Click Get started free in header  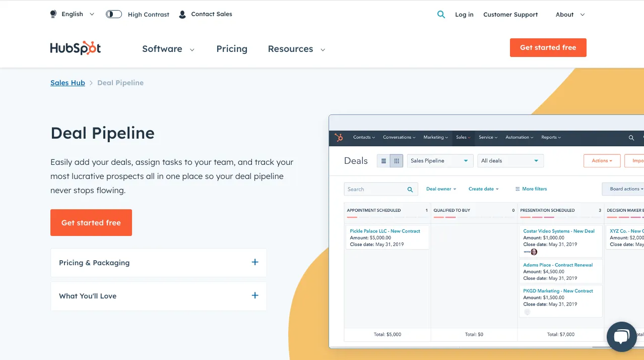pyautogui.click(x=548, y=47)
